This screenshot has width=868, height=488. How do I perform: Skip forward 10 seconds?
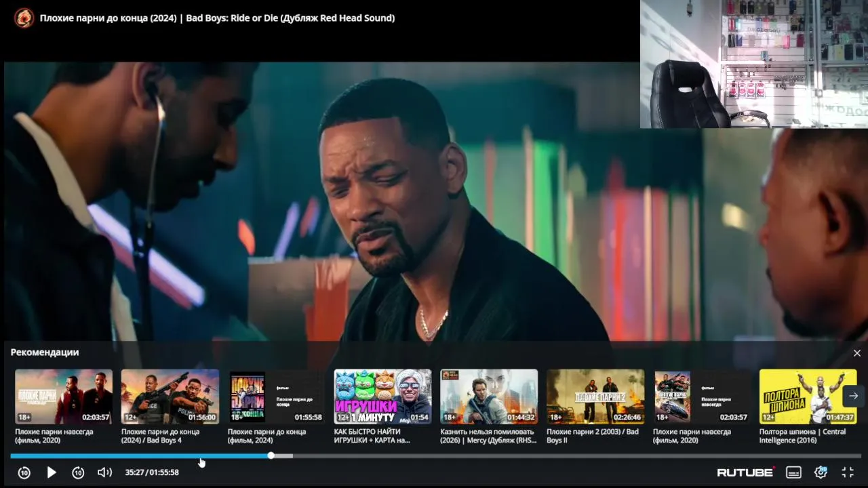pos(78,472)
